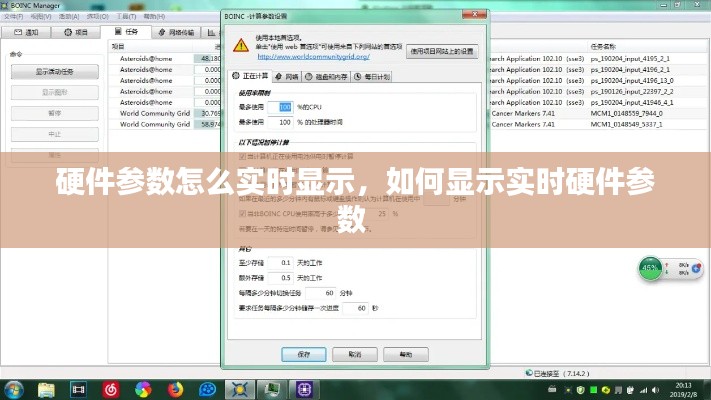Select progress bar showing 58.974
Viewport: 711px width, 400px height.
[208, 124]
